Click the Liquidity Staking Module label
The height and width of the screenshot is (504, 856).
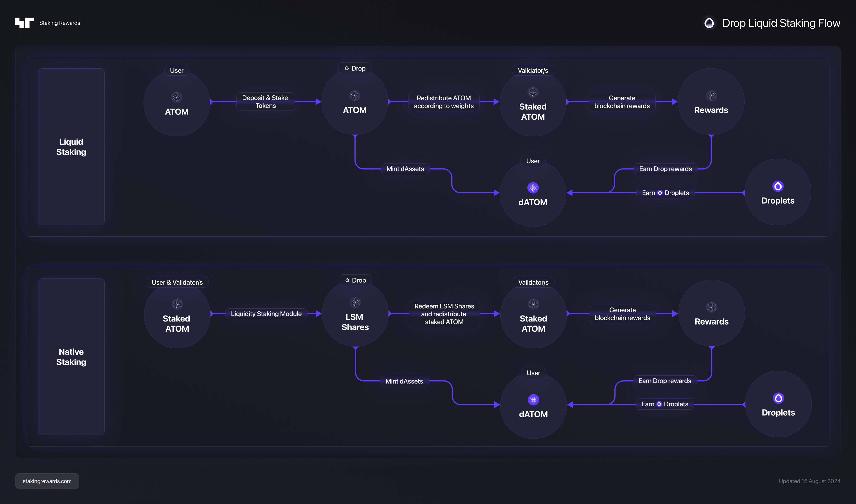pyautogui.click(x=266, y=314)
